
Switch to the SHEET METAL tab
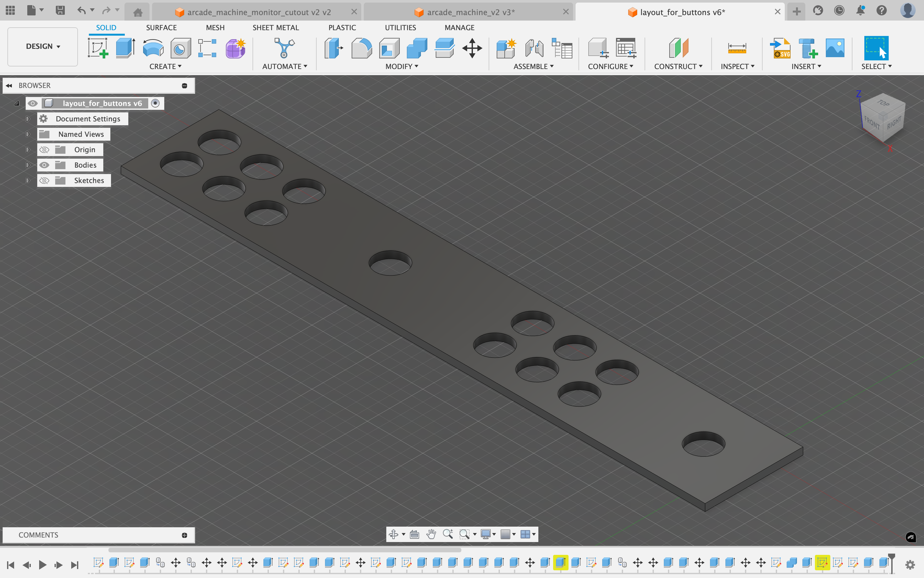point(276,28)
